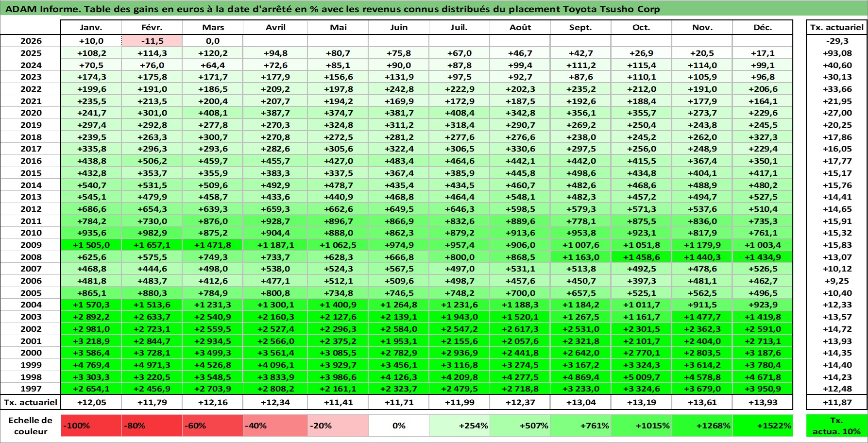The height and width of the screenshot is (443, 868).
Task: Click the +982,9 cell in 2010
Action: coord(152,233)
